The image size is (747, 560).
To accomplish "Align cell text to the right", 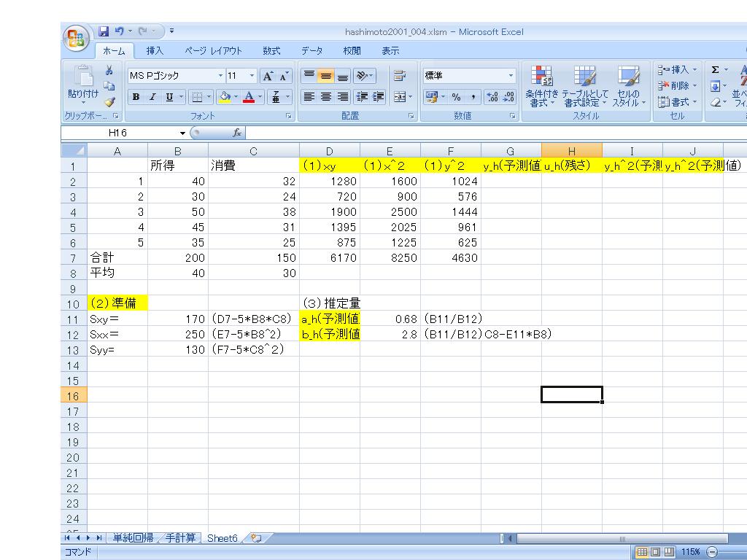I will coord(343,97).
